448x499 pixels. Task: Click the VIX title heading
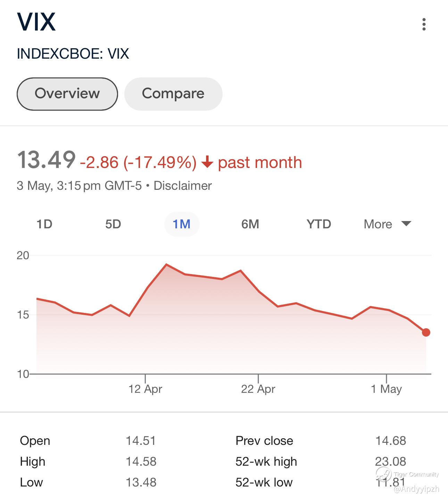pos(36,22)
